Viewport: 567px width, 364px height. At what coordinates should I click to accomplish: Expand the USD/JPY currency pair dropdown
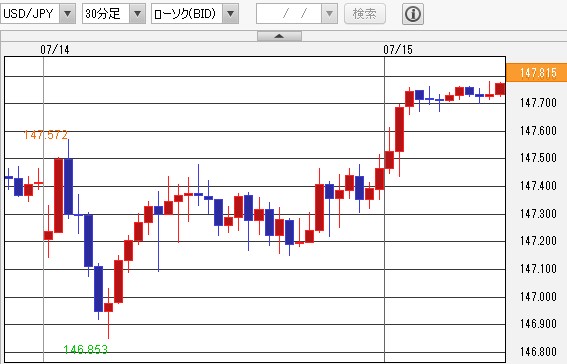click(x=67, y=14)
